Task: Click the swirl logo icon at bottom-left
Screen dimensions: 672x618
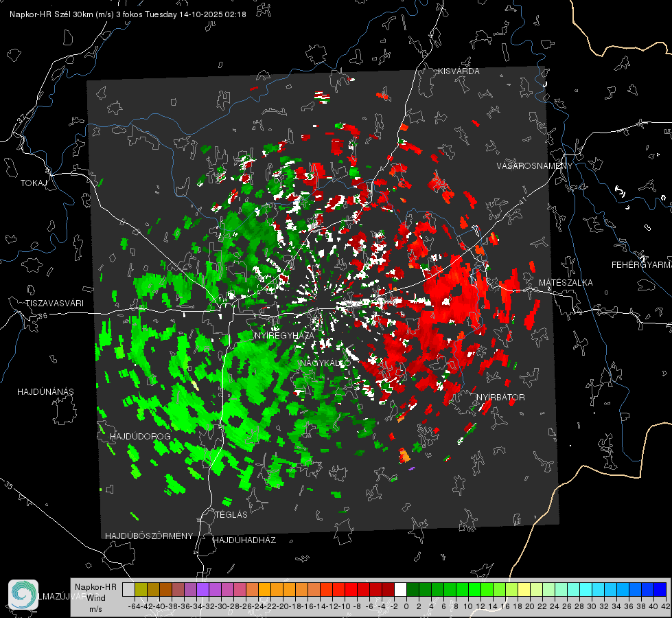Action: (x=23, y=595)
